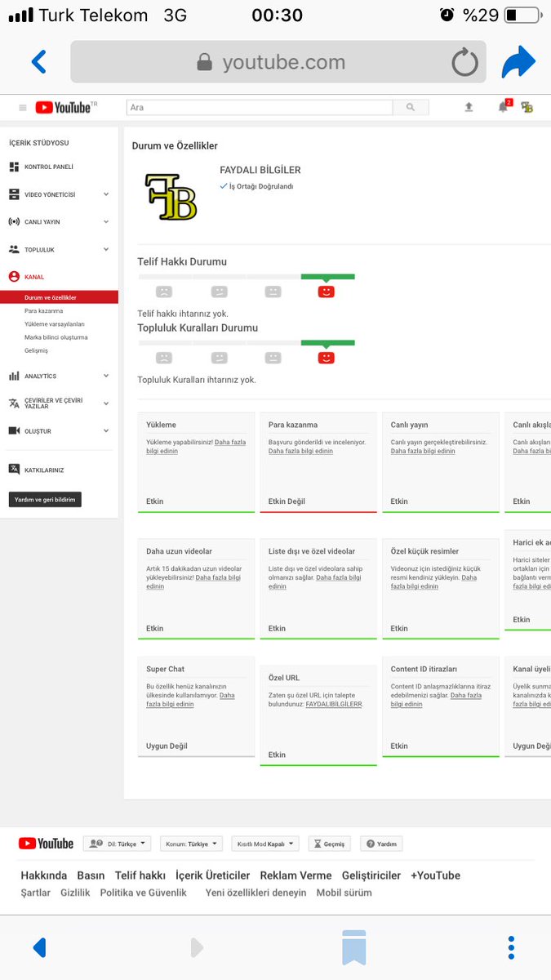Click the search magnifier button
The image size is (551, 980).
pyautogui.click(x=411, y=107)
